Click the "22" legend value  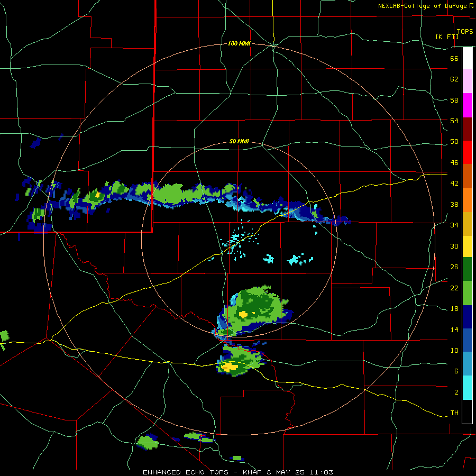click(x=454, y=288)
